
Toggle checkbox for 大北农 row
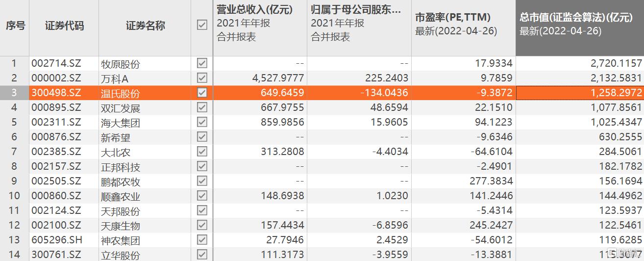click(202, 152)
